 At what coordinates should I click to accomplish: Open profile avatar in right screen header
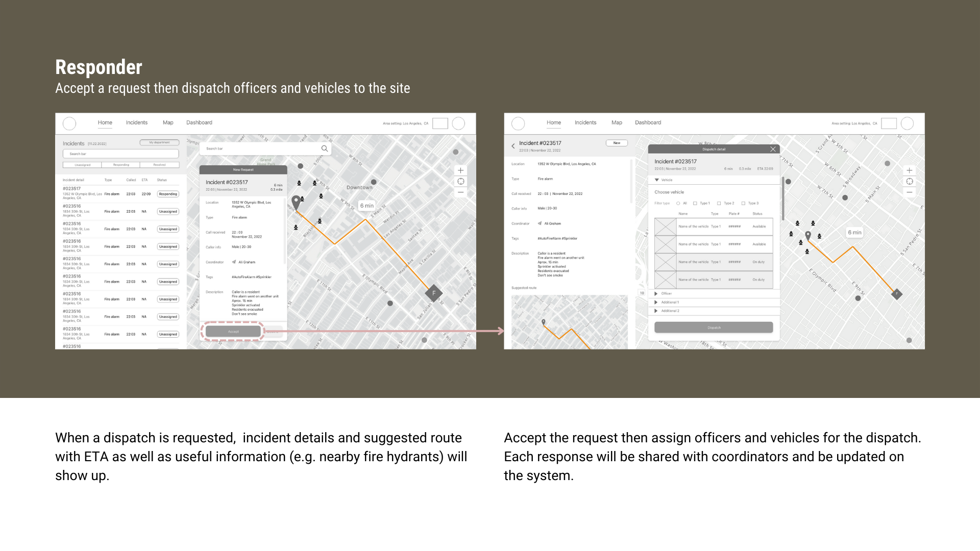tap(907, 123)
